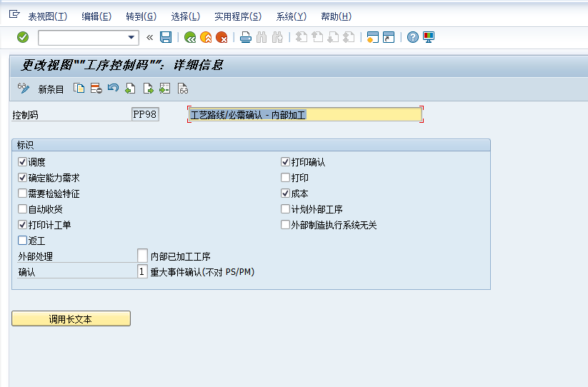Go to the Last Page icon
588x387 pixels.
point(349,37)
